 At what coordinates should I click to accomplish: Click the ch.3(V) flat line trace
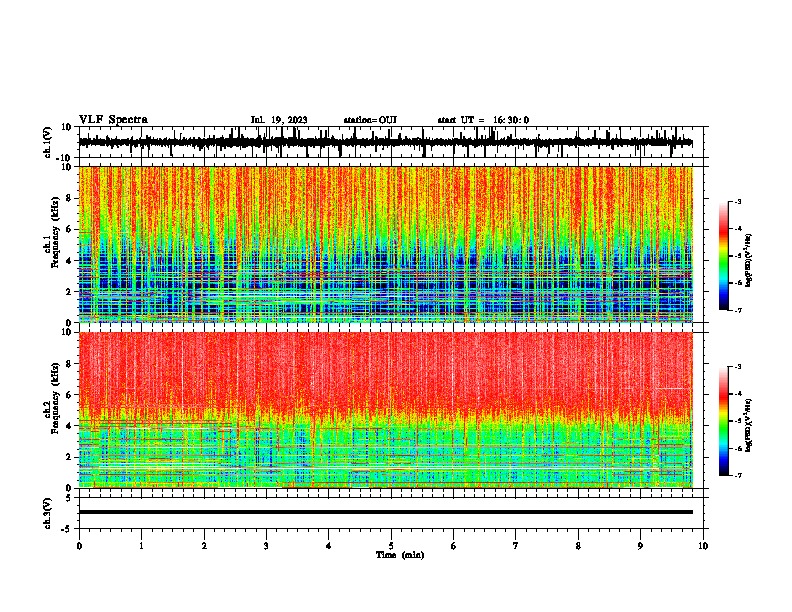pos(386,512)
